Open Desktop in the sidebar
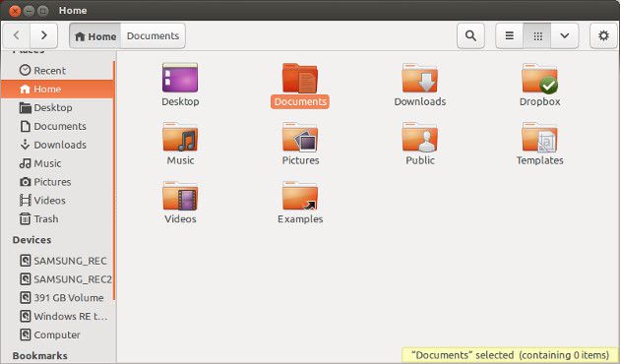This screenshot has height=364, width=620. pos(57,107)
